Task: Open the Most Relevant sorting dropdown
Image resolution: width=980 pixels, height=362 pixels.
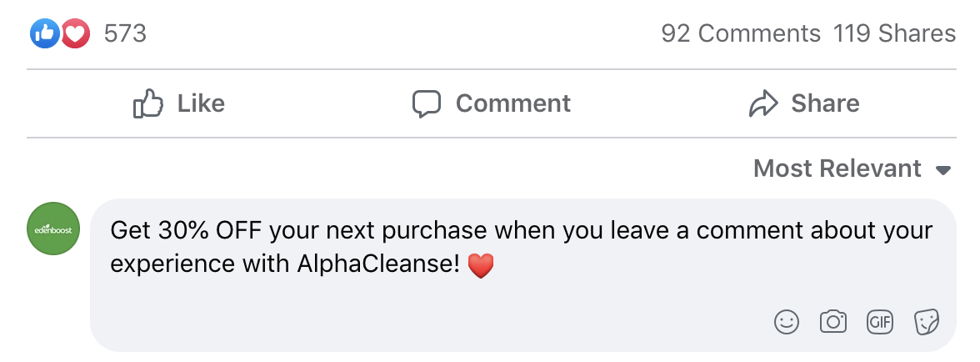Action: tap(837, 168)
